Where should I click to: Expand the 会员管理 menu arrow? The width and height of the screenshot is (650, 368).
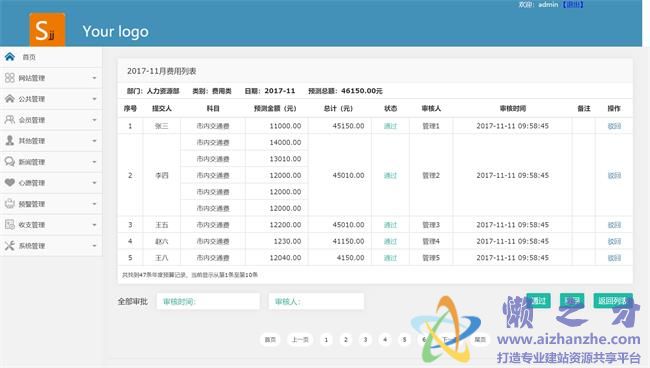[94, 120]
